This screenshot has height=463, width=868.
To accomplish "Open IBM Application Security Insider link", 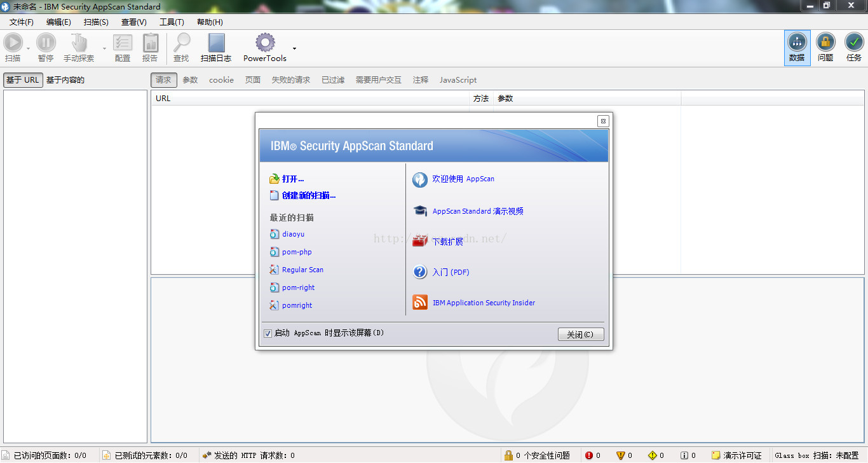I will 484,303.
